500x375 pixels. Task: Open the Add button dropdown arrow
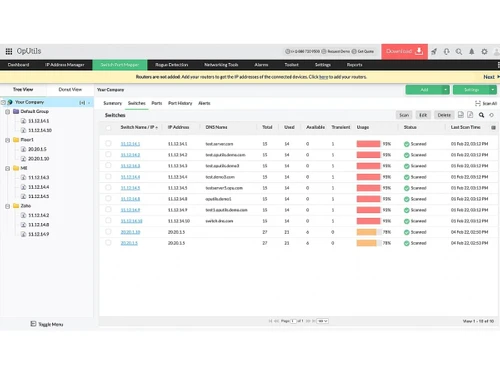(x=446, y=90)
